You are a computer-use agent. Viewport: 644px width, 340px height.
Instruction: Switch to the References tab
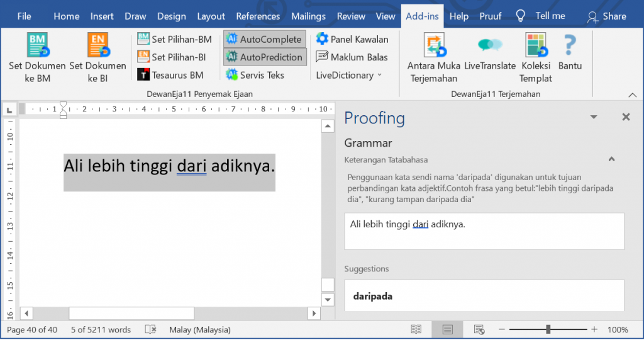point(258,16)
